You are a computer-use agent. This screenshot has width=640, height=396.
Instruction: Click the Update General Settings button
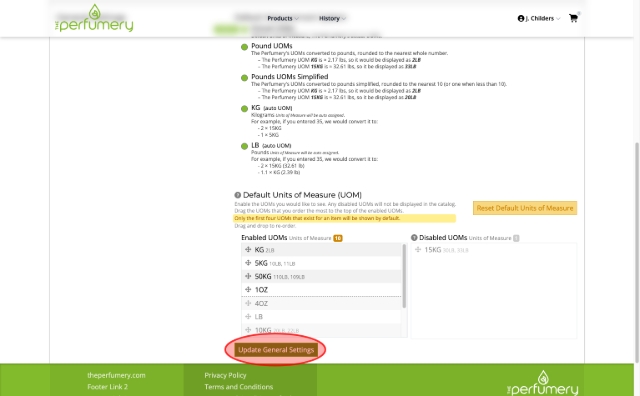[276, 350]
